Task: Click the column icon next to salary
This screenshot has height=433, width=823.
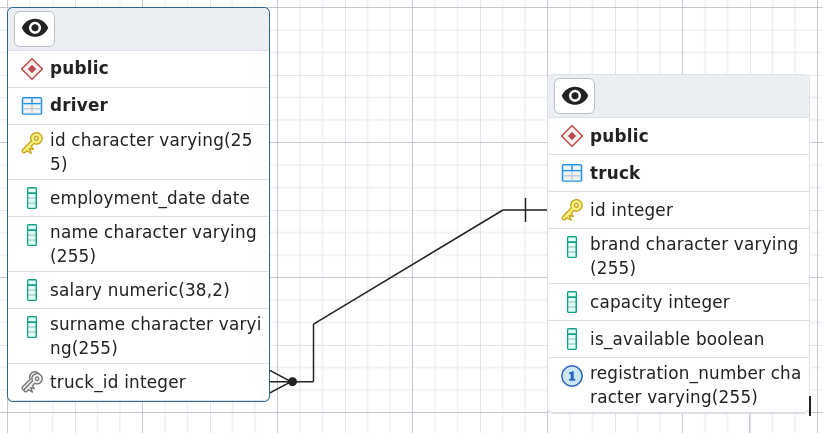Action: pos(32,290)
